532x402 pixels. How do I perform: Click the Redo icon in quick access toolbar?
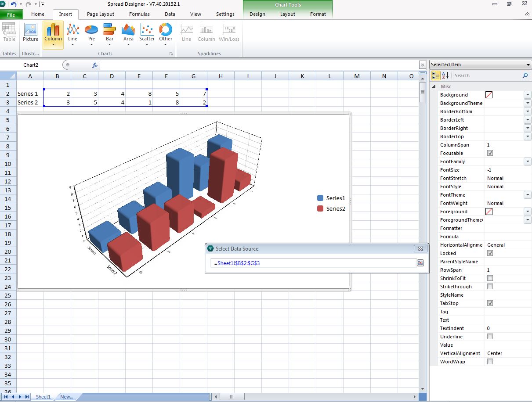click(29, 4)
